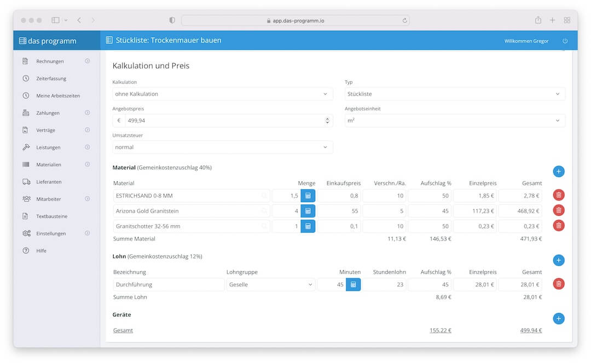Click the browser sidebar toggle icon

point(55,20)
